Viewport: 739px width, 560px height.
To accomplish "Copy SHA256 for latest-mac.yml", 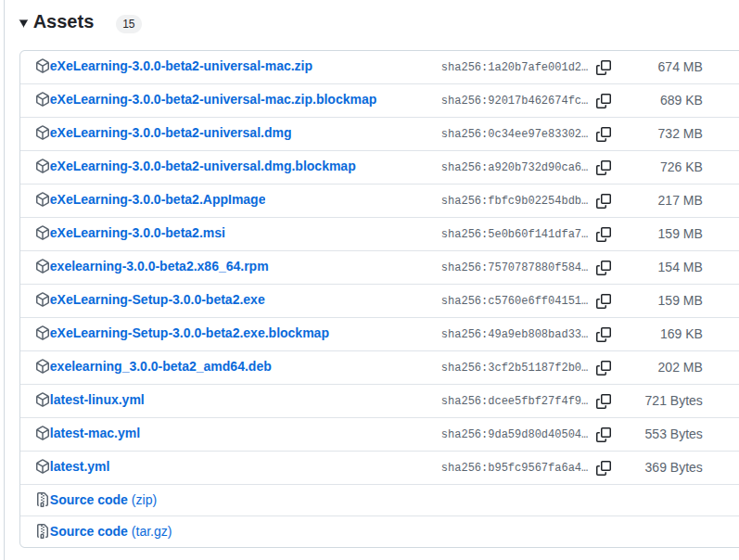I will tap(604, 435).
